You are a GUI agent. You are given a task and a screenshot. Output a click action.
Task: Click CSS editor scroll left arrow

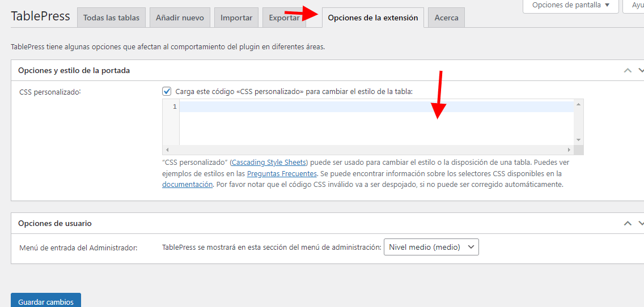[x=167, y=150]
